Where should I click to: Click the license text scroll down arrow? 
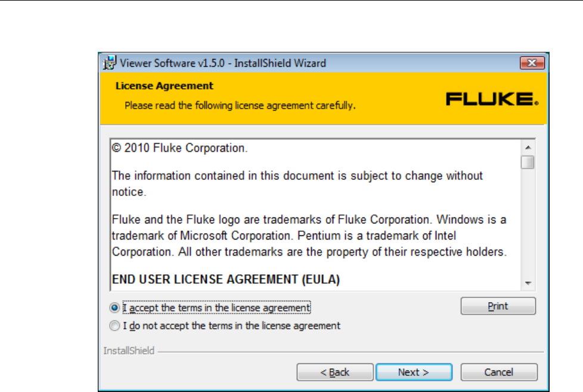click(x=528, y=283)
